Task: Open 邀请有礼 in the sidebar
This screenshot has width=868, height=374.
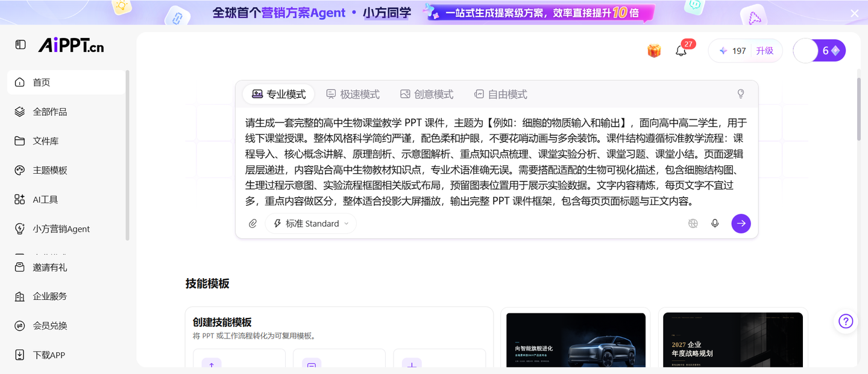Action: point(66,267)
